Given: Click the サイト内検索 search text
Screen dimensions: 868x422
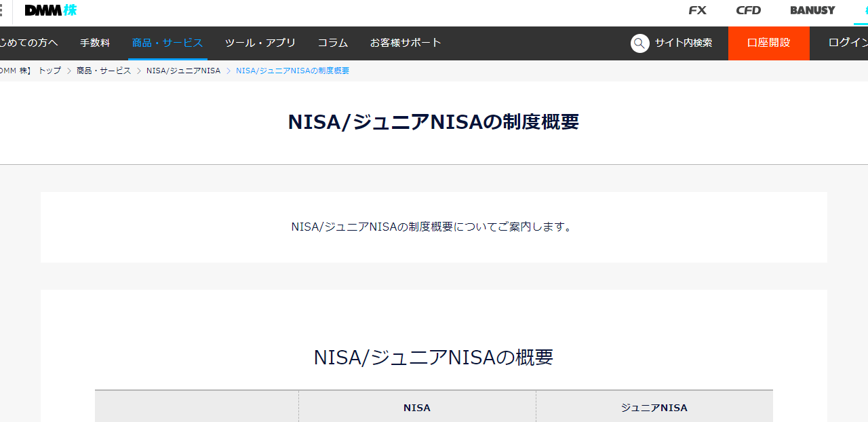Looking at the screenshot, I should click(x=683, y=43).
